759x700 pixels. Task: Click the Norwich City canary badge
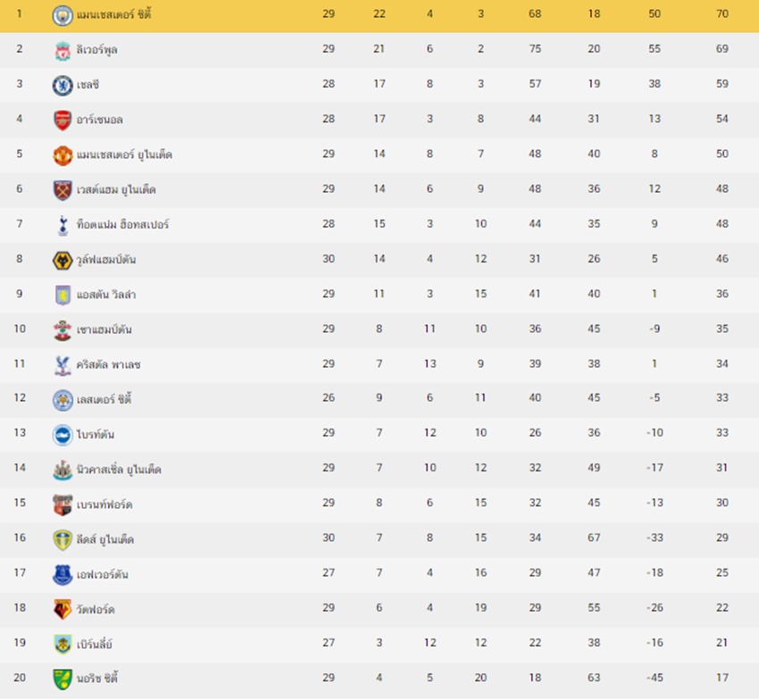[x=63, y=679]
